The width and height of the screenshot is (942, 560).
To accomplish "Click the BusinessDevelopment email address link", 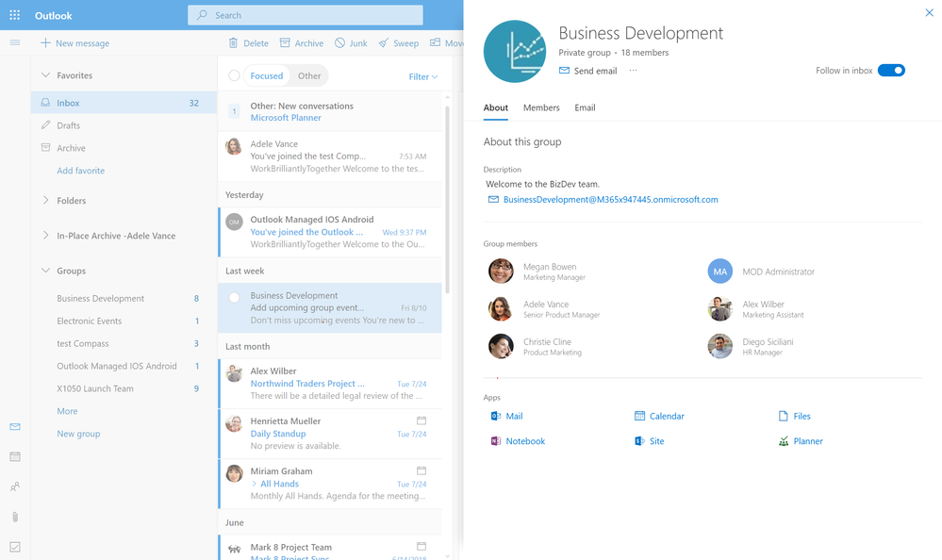I will point(610,200).
